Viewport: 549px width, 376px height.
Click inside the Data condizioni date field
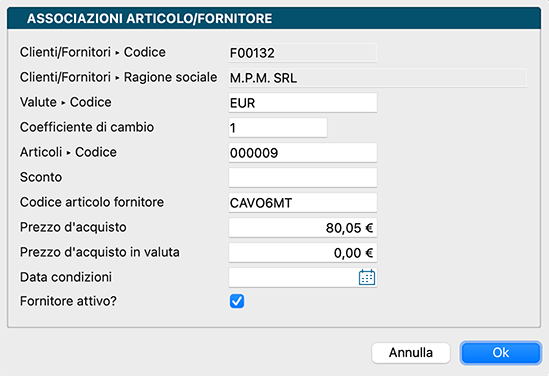click(x=293, y=278)
